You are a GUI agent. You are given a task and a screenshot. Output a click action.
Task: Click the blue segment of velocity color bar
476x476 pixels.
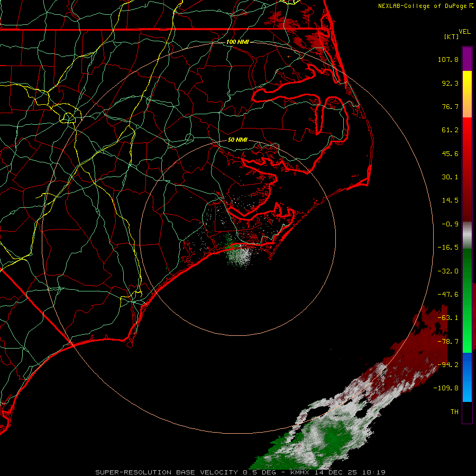(467, 377)
